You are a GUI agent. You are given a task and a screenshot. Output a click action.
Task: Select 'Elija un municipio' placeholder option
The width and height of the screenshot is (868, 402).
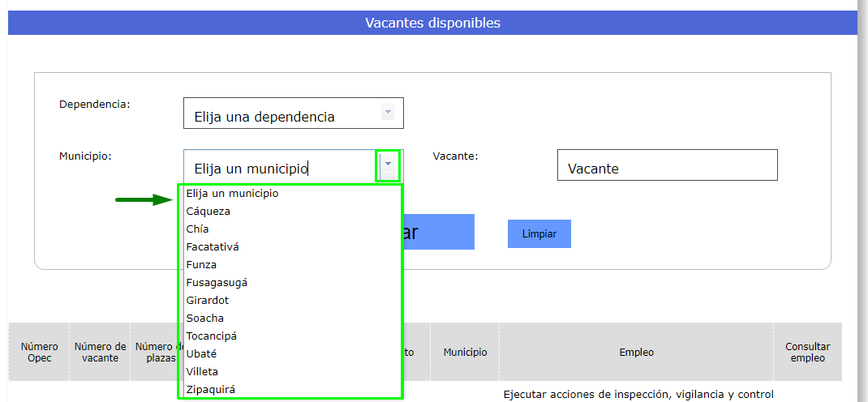point(232,194)
